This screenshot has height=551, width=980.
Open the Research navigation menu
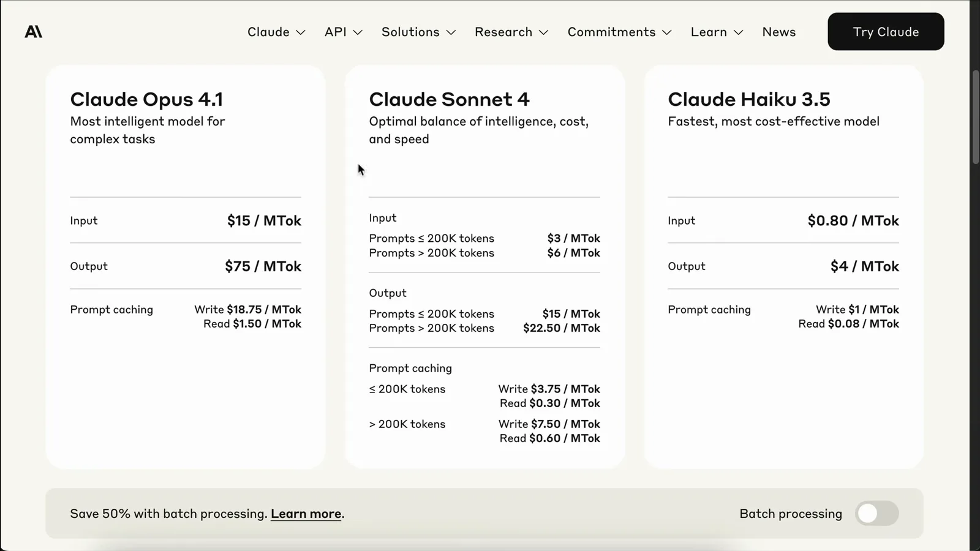click(x=511, y=32)
